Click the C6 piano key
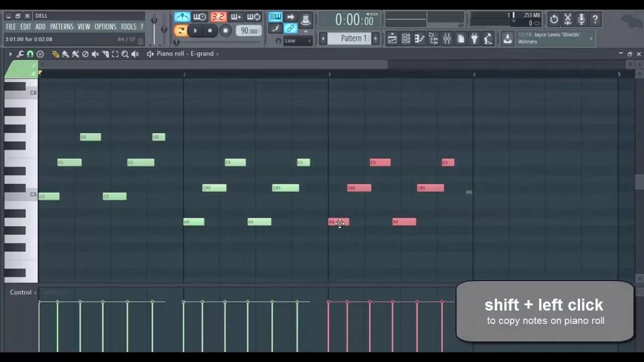644x362 pixels. tap(21, 93)
